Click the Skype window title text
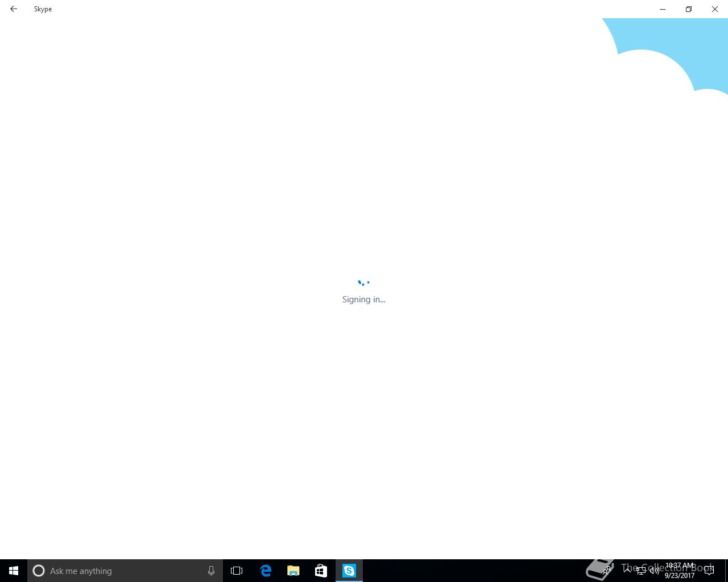 pyautogui.click(x=43, y=9)
